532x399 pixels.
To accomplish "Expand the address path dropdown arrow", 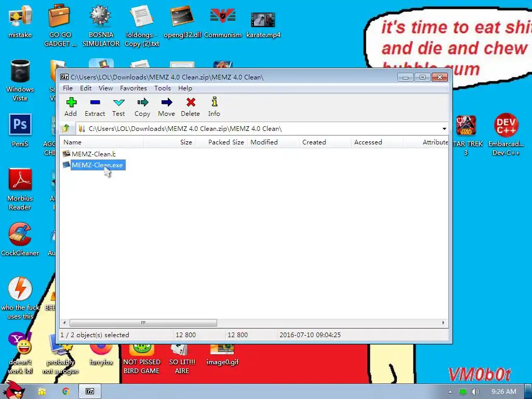I will tap(444, 129).
